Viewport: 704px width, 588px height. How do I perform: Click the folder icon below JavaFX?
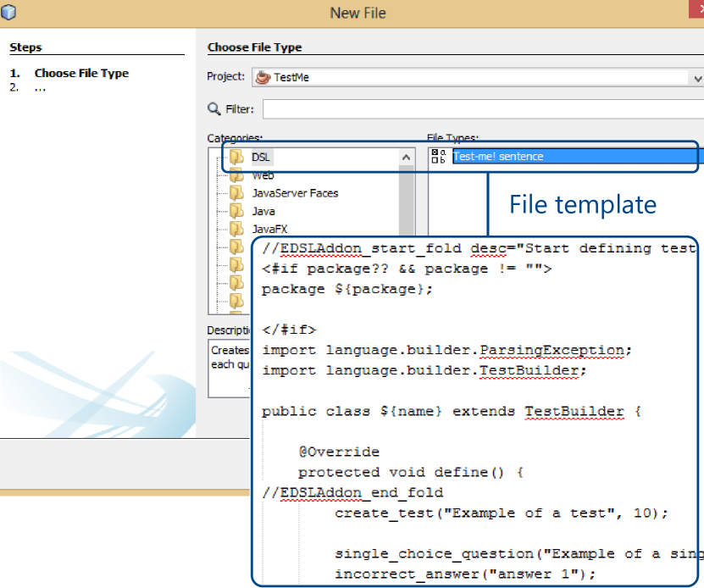pos(236,247)
